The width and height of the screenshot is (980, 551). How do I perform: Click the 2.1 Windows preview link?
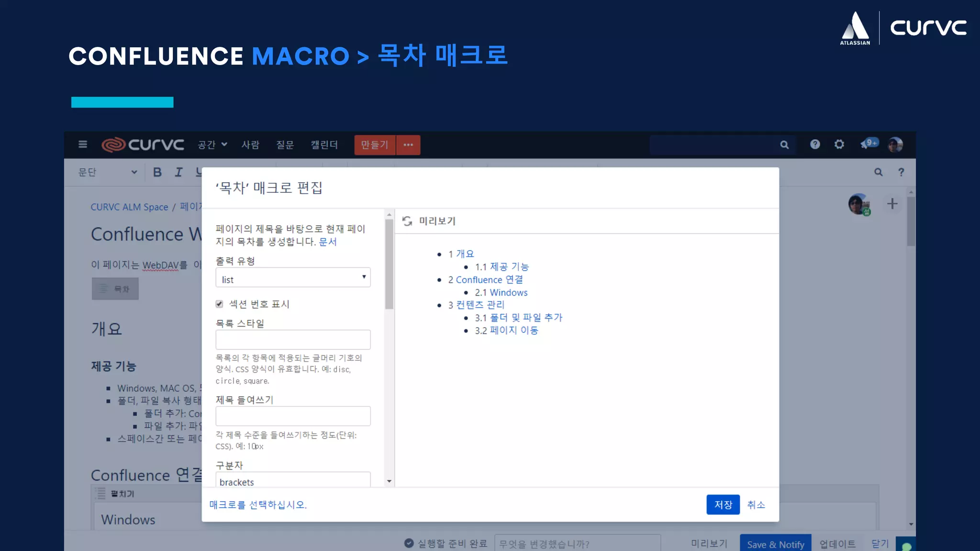point(509,292)
